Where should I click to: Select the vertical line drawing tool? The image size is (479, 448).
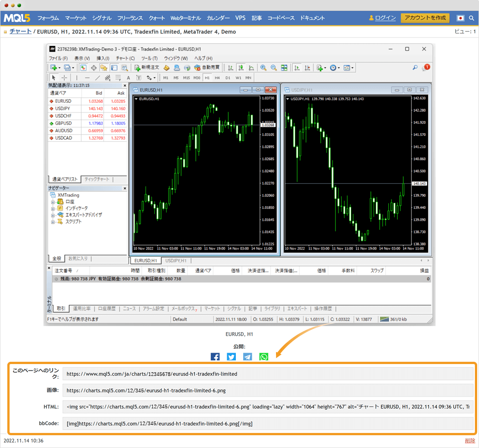click(x=77, y=78)
